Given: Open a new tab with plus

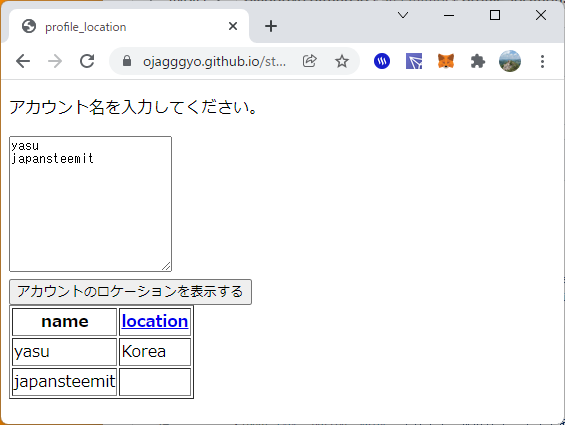Looking at the screenshot, I should coord(271,26).
